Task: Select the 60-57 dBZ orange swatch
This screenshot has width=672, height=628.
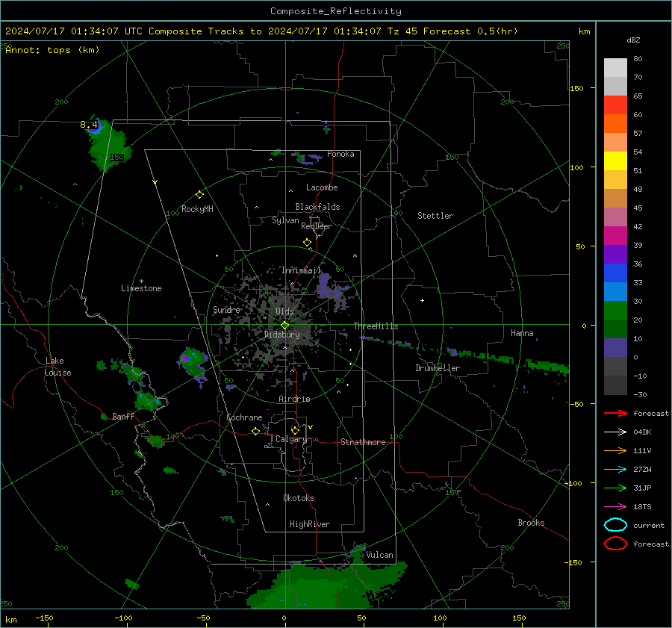Action: (x=615, y=124)
